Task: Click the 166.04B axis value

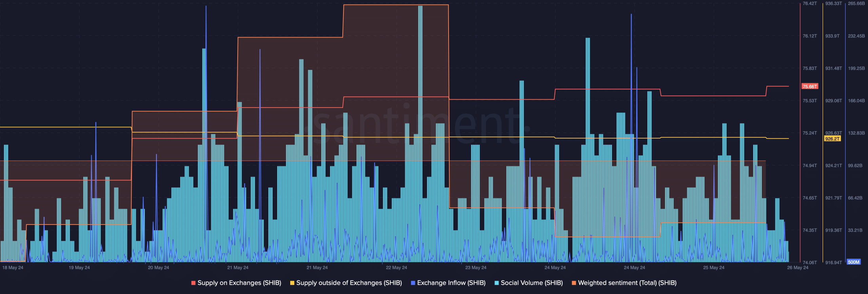Action: (856, 101)
